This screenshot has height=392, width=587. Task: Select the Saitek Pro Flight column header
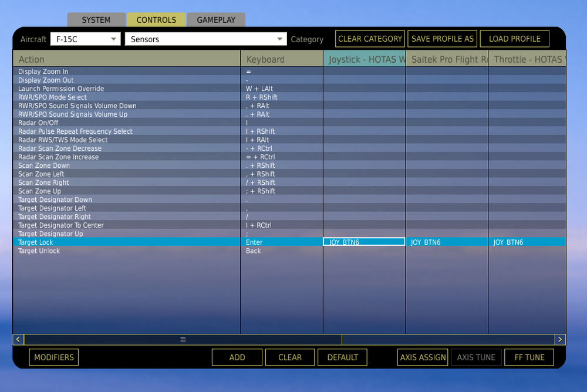pyautogui.click(x=447, y=59)
